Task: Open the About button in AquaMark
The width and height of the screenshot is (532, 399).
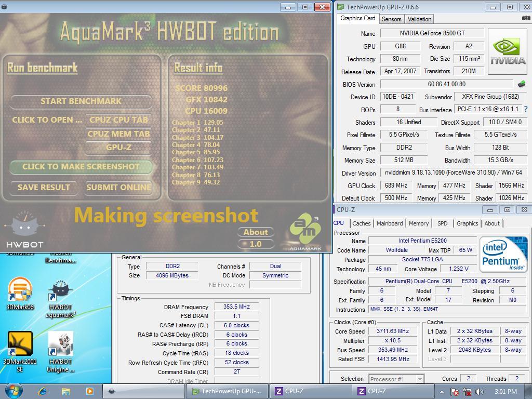Action: 256,232
